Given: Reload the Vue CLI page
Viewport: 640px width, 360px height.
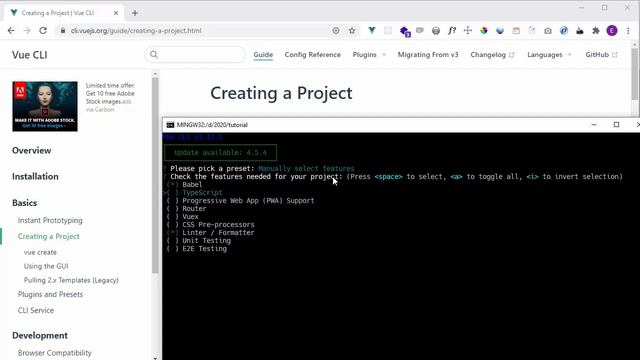Looking at the screenshot, I should pyautogui.click(x=43, y=31).
